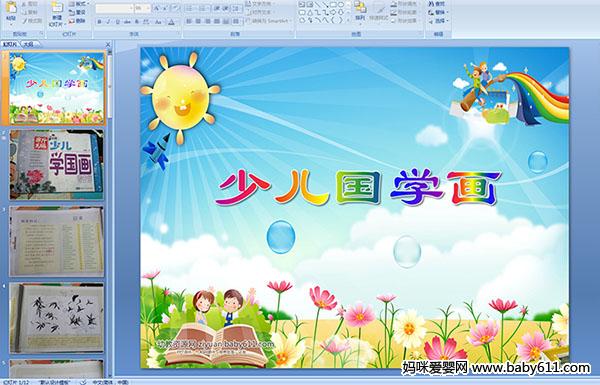Open the Clipboard group dialog launcher

pyautogui.click(x=41, y=34)
